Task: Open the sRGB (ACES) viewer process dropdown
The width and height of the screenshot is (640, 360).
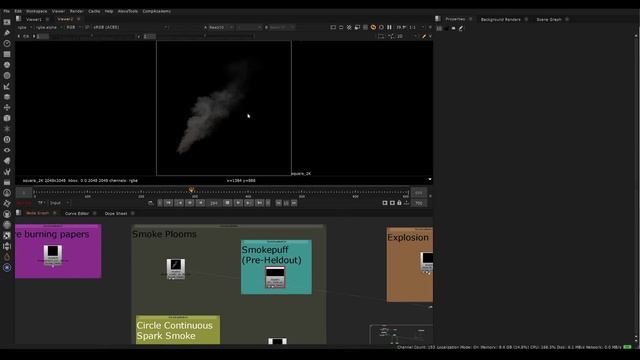Action: [130, 27]
